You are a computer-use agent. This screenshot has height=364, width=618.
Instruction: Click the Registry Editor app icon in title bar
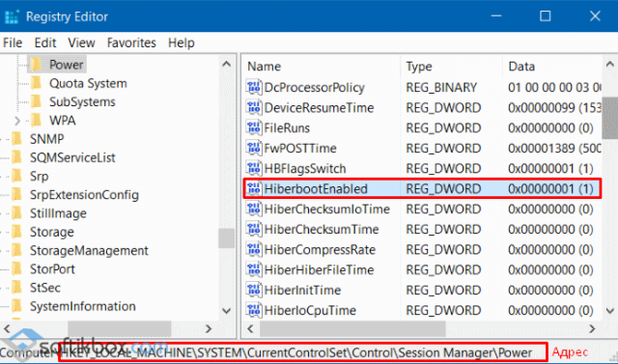12,16
